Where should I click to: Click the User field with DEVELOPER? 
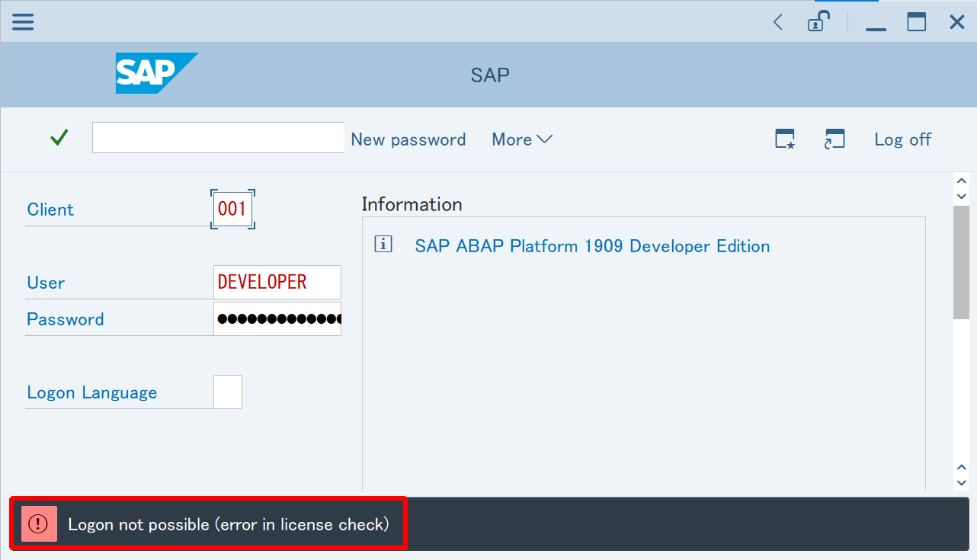tap(277, 282)
